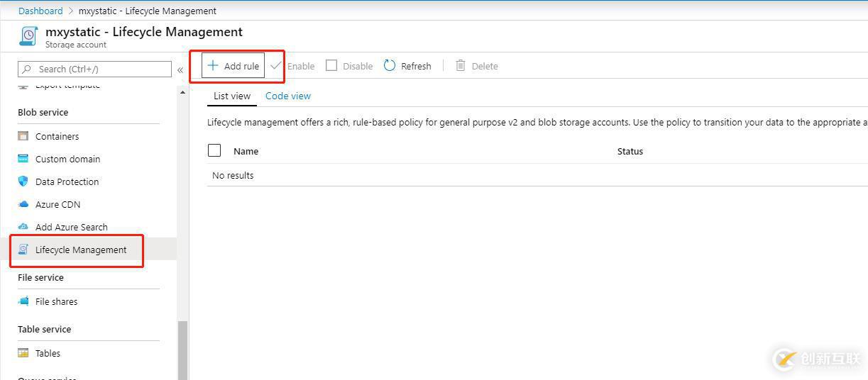Image resolution: width=868 pixels, height=380 pixels.
Task: Click the Azure CDN cloud icon
Action: (x=23, y=204)
